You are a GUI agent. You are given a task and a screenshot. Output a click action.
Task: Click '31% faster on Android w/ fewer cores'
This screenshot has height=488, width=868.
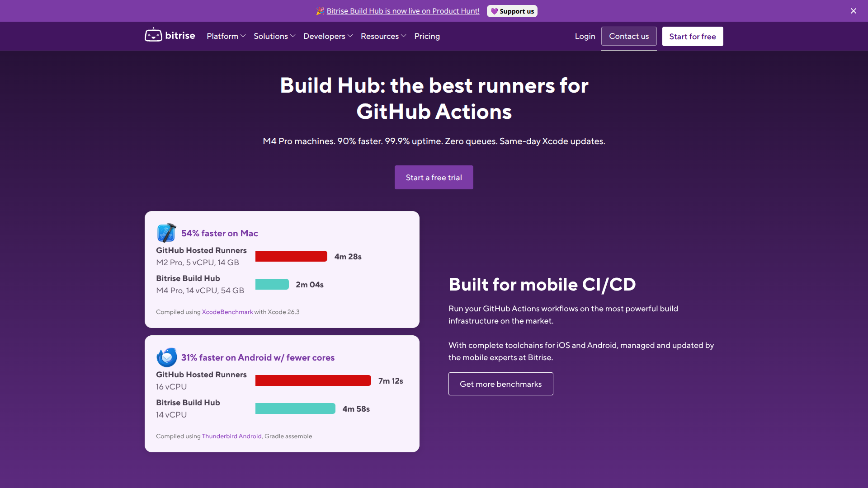(x=258, y=357)
